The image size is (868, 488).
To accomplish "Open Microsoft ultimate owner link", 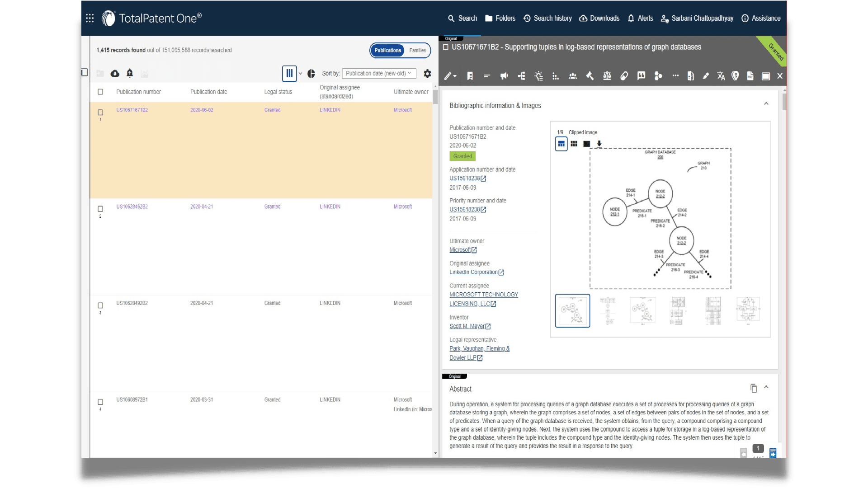I will 463,250.
